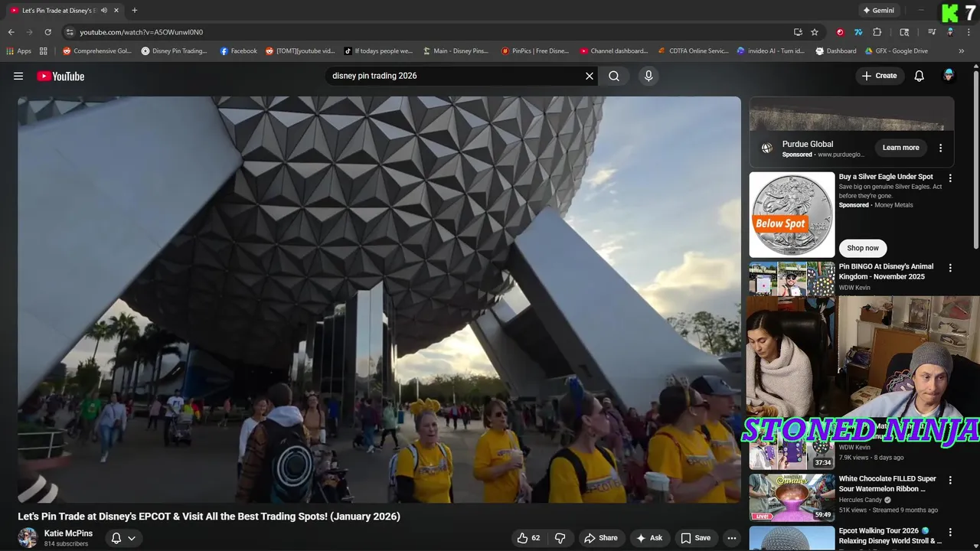The height and width of the screenshot is (551, 980).
Task: Dislike the video with thumbs down
Action: [x=560, y=538]
